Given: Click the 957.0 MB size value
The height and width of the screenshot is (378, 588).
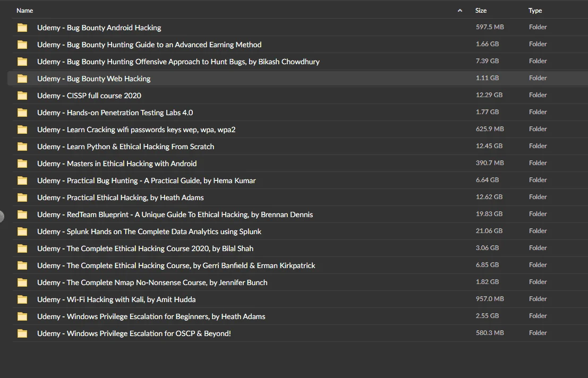Looking at the screenshot, I should coord(490,298).
